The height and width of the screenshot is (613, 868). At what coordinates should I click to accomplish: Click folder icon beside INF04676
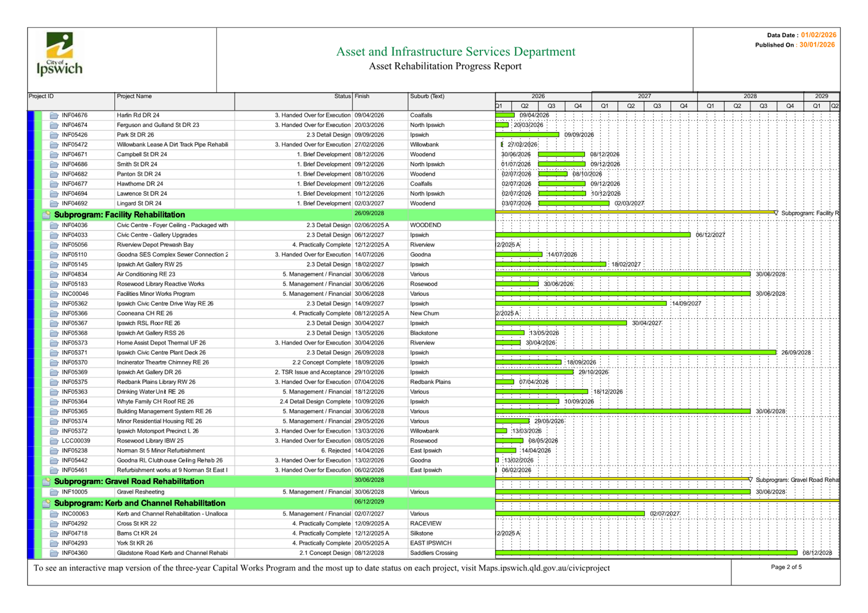click(x=54, y=115)
